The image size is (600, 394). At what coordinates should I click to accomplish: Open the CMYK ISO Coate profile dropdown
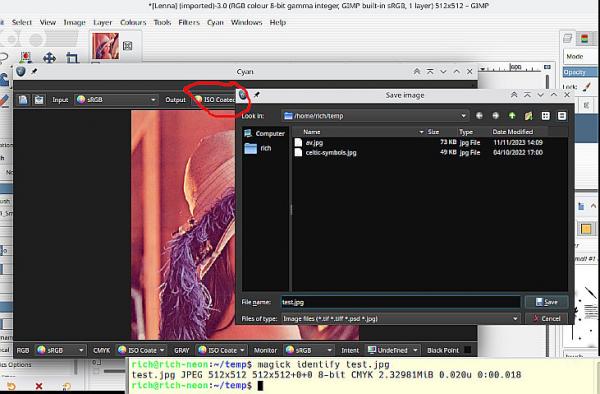tap(141, 350)
